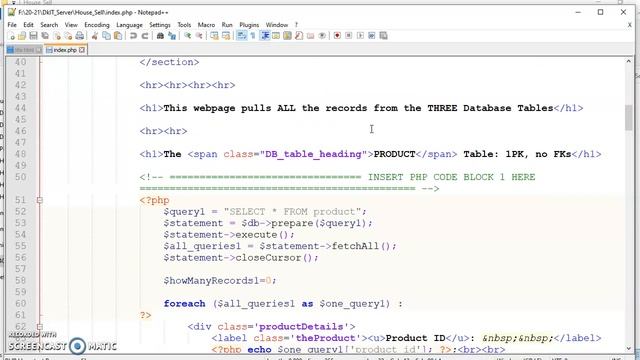This screenshot has height=360, width=640.
Task: Click the foreach keyword on line 60
Action: point(184,303)
